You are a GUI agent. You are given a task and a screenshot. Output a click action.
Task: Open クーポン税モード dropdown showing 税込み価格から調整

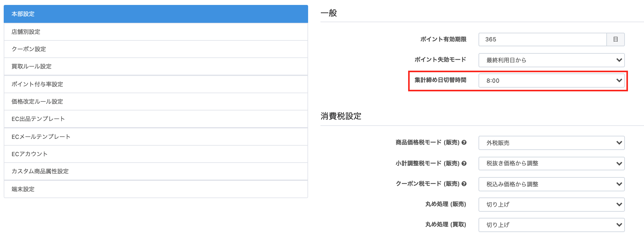pyautogui.click(x=551, y=184)
